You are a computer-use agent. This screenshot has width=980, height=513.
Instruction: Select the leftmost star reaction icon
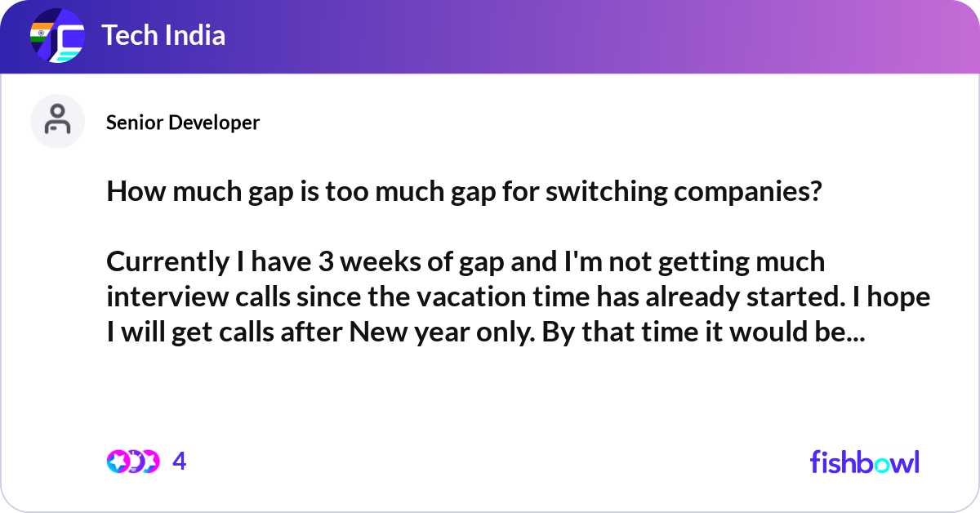(118, 461)
